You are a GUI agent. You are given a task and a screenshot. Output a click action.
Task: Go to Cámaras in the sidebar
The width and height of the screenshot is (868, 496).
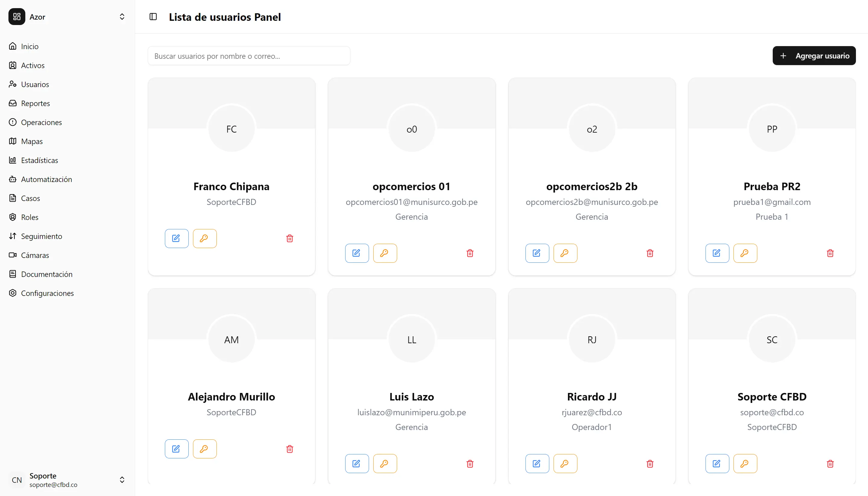(x=35, y=255)
